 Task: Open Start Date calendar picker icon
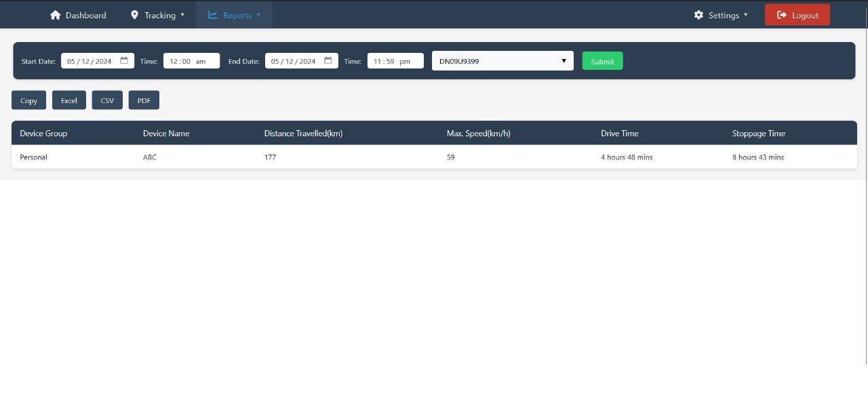click(124, 61)
